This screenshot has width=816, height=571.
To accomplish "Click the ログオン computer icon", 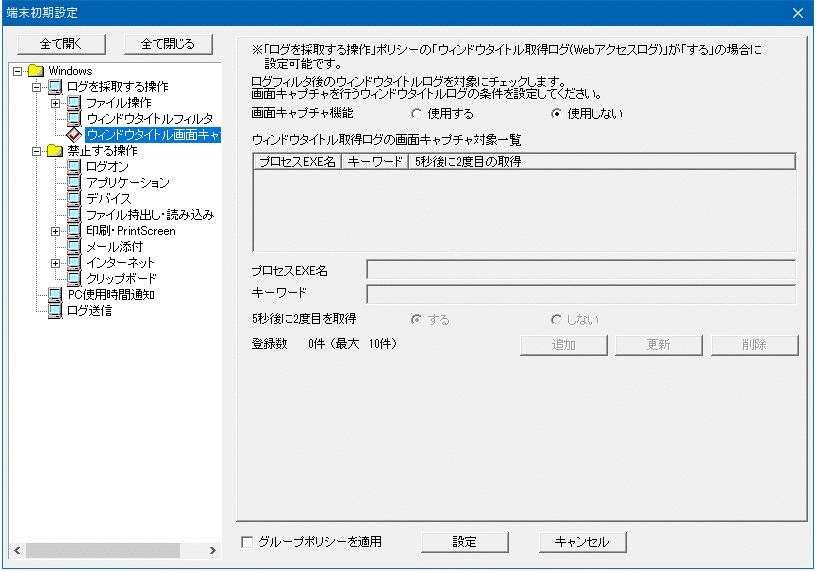I will point(74,167).
